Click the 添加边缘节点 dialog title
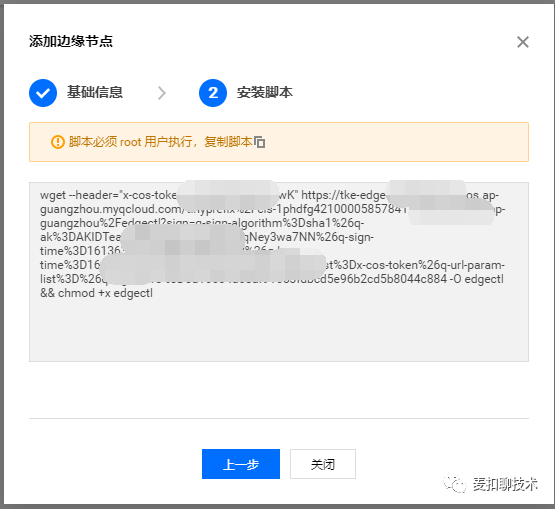Image resolution: width=555 pixels, height=509 pixels. (x=71, y=41)
